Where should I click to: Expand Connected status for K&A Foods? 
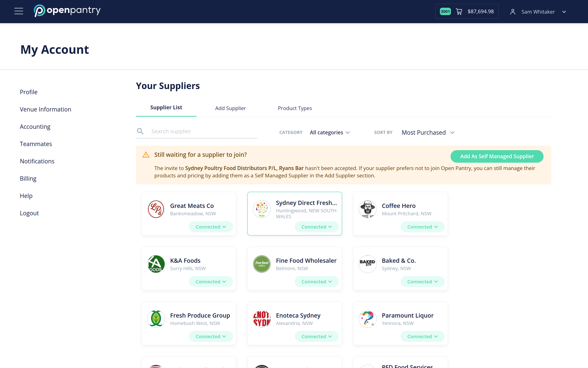tap(211, 281)
